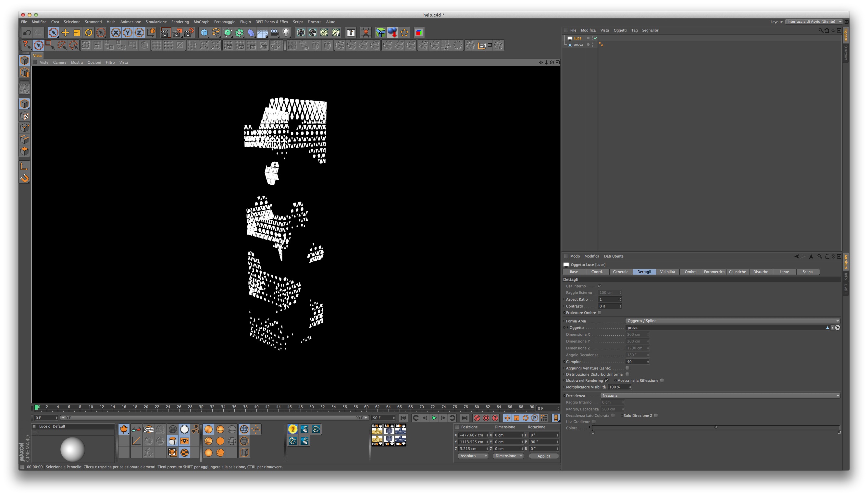Open the Camera object tool
868x496 pixels.
(x=275, y=33)
